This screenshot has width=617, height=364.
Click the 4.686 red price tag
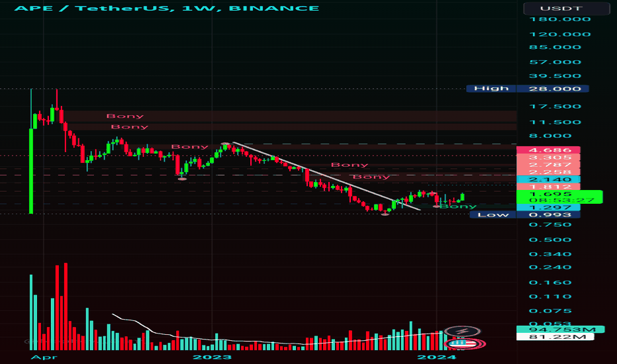click(548, 150)
